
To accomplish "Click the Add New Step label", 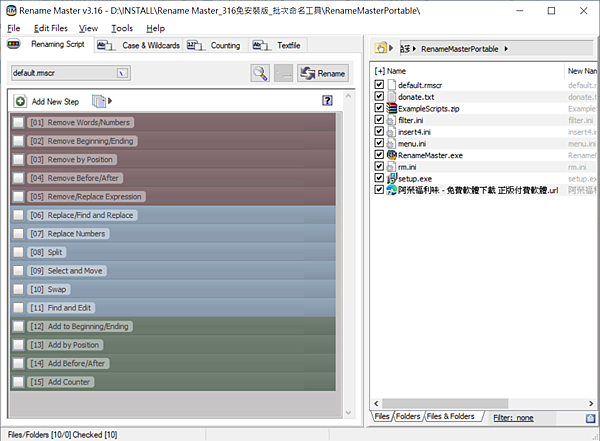I will 55,101.
